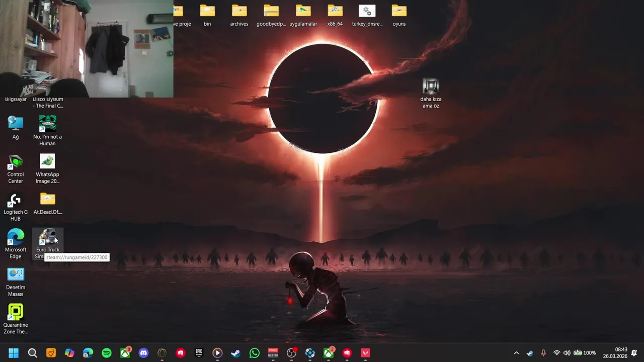
Task: Select 'Denetim Masası' control panel icon
Action: click(x=16, y=282)
